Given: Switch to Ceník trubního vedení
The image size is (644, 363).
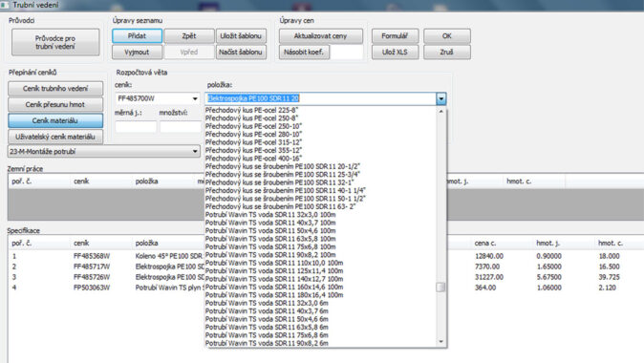Looking at the screenshot, I should coord(55,88).
